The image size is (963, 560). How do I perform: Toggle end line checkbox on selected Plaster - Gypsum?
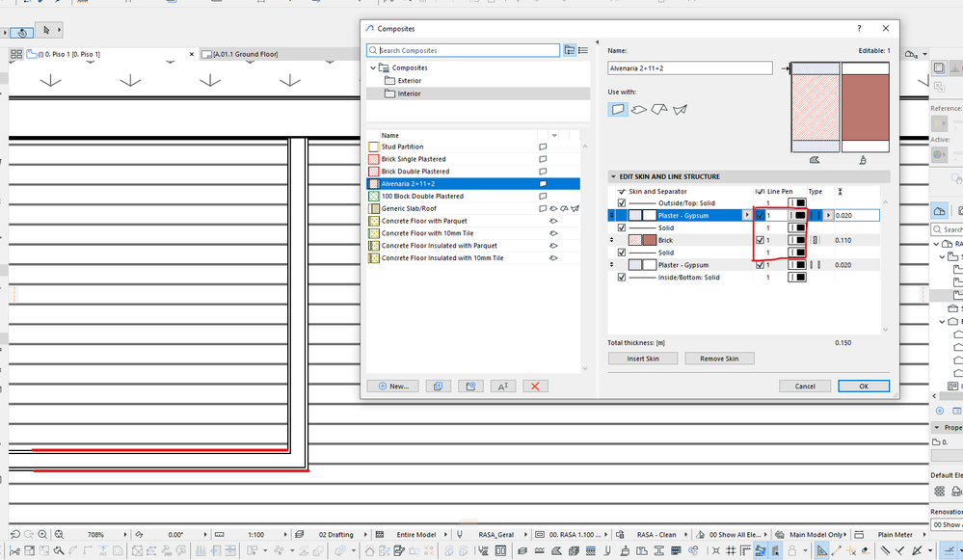(x=760, y=216)
